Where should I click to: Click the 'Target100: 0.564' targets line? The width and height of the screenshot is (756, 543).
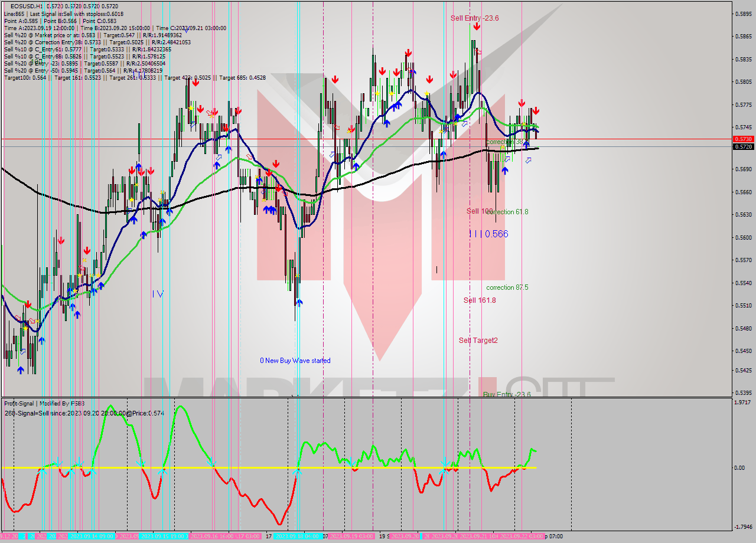[x=135, y=78]
